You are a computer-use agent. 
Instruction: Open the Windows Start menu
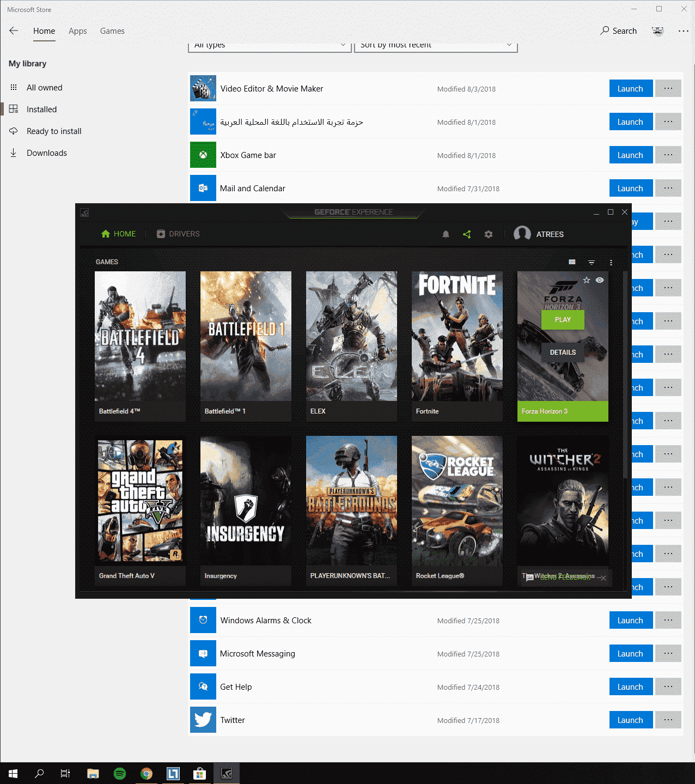(13, 773)
